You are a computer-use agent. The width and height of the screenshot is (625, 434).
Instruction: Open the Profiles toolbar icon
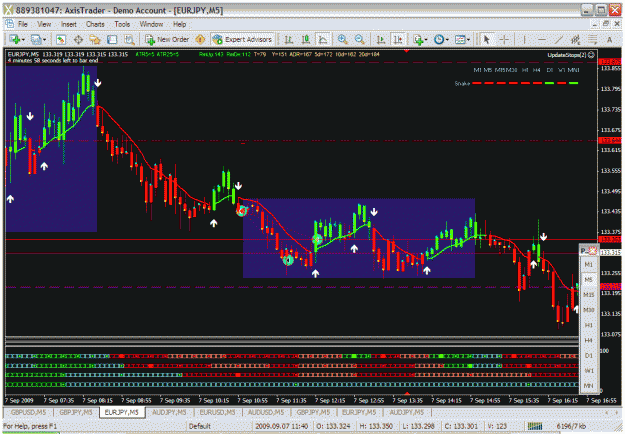(x=36, y=39)
